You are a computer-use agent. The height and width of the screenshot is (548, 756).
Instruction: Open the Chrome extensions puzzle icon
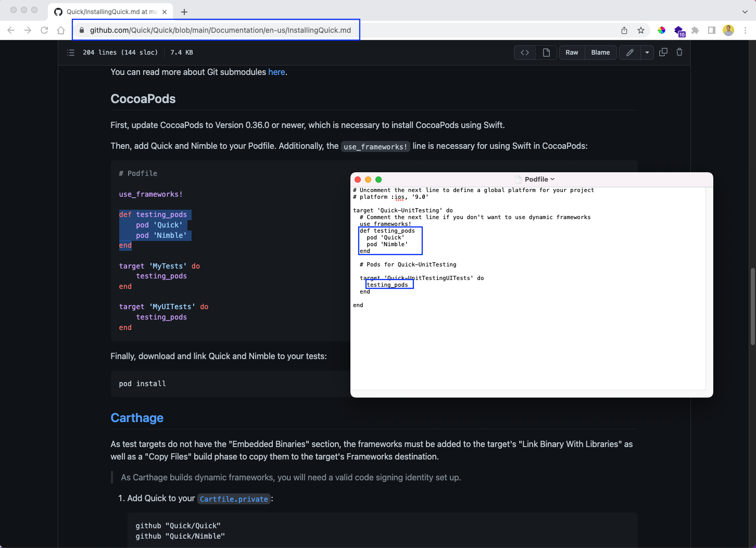click(x=695, y=30)
